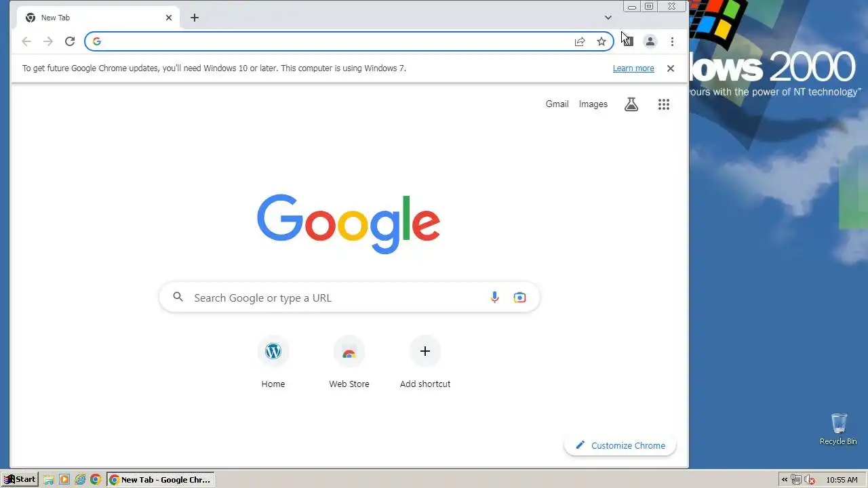This screenshot has height=488, width=868.
Task: Expand hidden system tray icons
Action: 785,480
